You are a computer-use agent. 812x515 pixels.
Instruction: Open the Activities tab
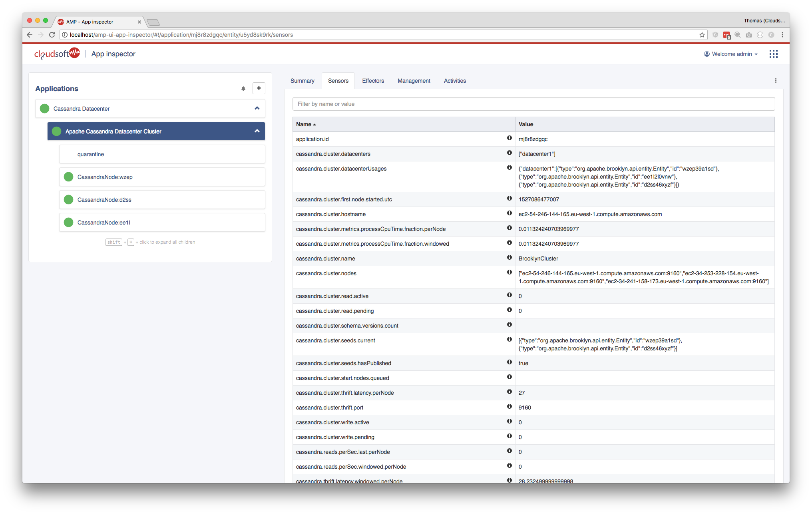click(455, 81)
